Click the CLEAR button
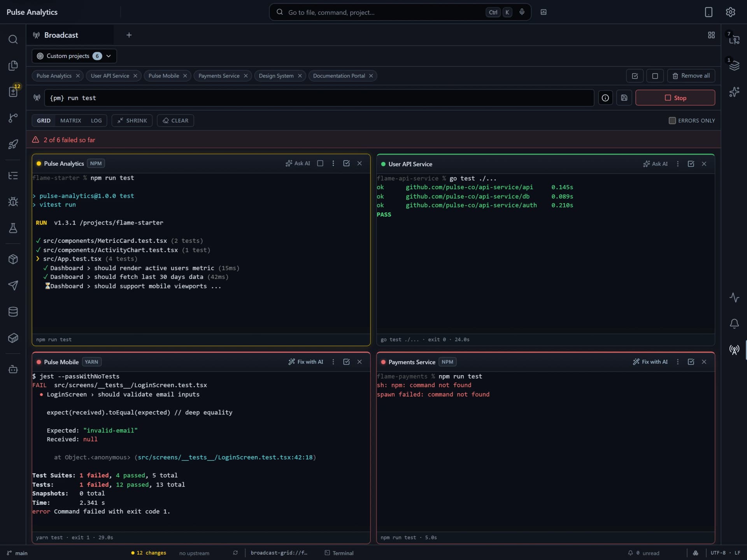 [x=175, y=121]
